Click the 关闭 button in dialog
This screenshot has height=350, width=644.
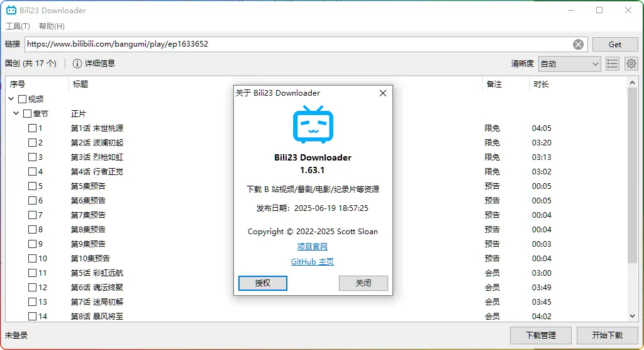pyautogui.click(x=363, y=283)
